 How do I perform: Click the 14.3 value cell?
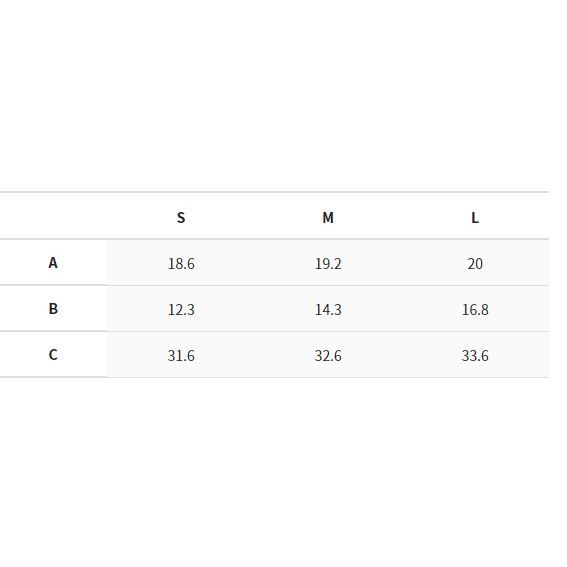pyautogui.click(x=328, y=308)
